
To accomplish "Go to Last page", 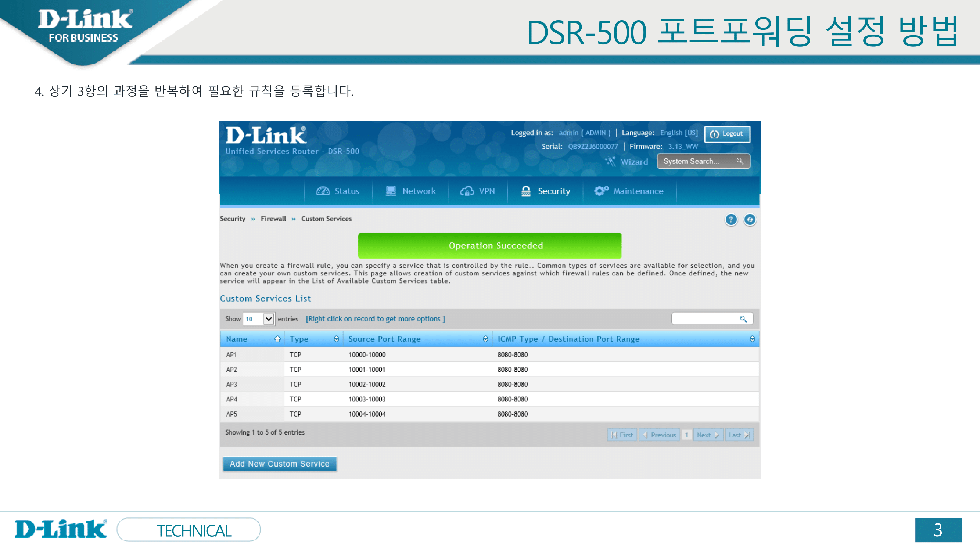I will pos(739,435).
